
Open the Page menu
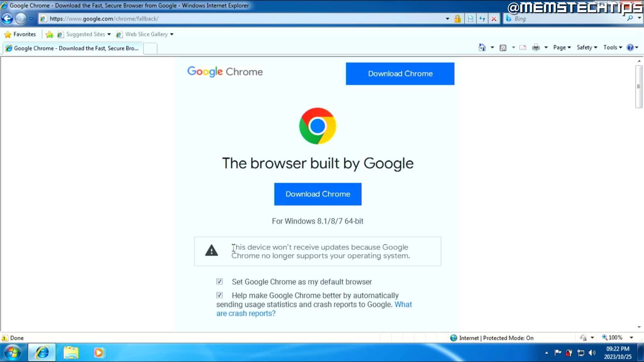coord(562,47)
